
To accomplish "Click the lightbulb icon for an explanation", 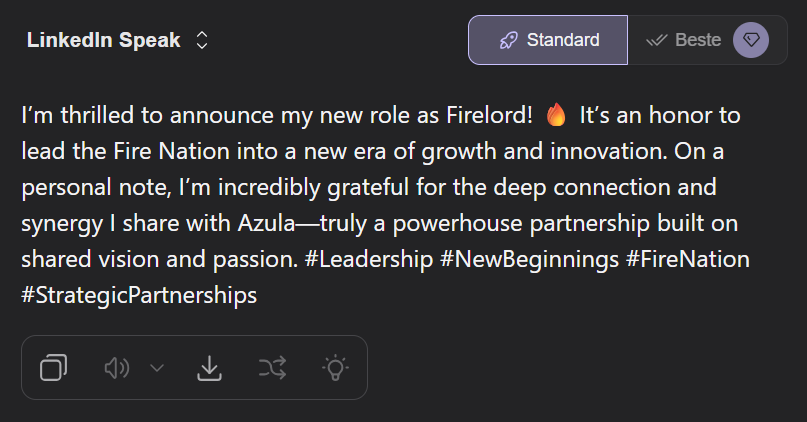I will point(335,368).
